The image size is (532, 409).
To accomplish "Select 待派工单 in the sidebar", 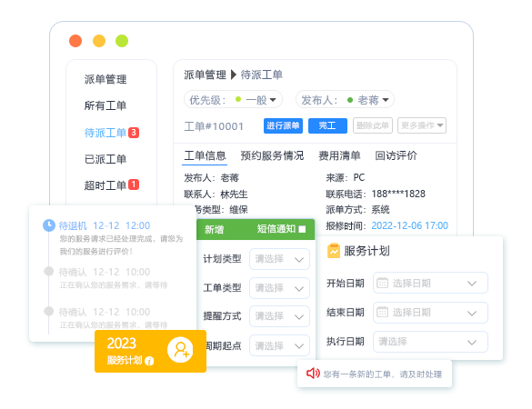I will tap(105, 133).
